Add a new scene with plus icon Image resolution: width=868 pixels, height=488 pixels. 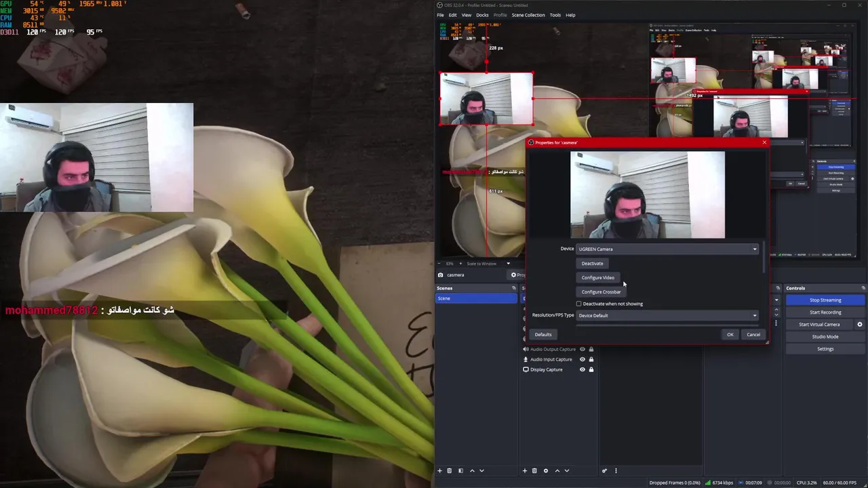439,470
